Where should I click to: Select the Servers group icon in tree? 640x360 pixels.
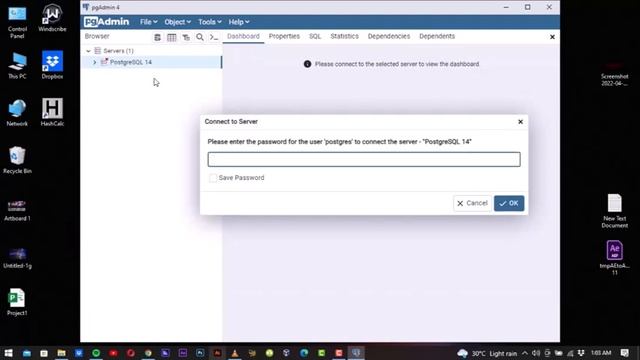pyautogui.click(x=98, y=51)
